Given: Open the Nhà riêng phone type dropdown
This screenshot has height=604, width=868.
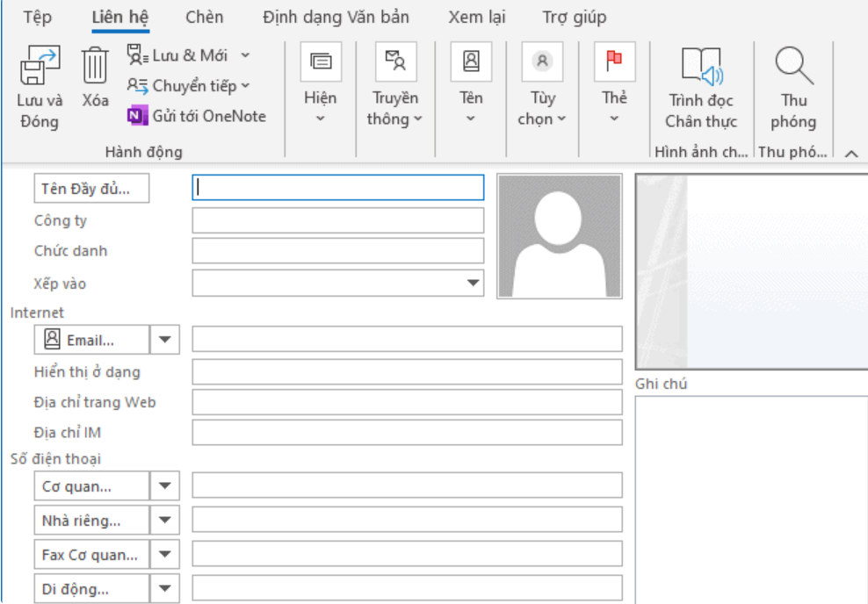Looking at the screenshot, I should point(165,520).
